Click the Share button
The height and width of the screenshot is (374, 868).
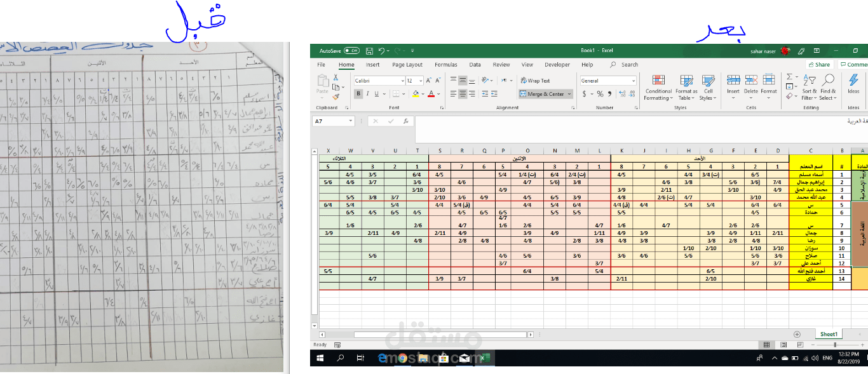click(x=819, y=65)
